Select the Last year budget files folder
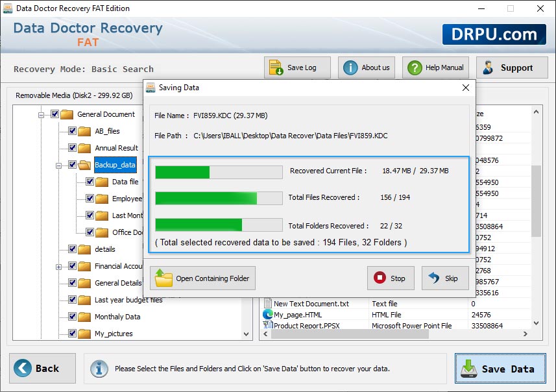This screenshot has height=392, width=556. 128,300
